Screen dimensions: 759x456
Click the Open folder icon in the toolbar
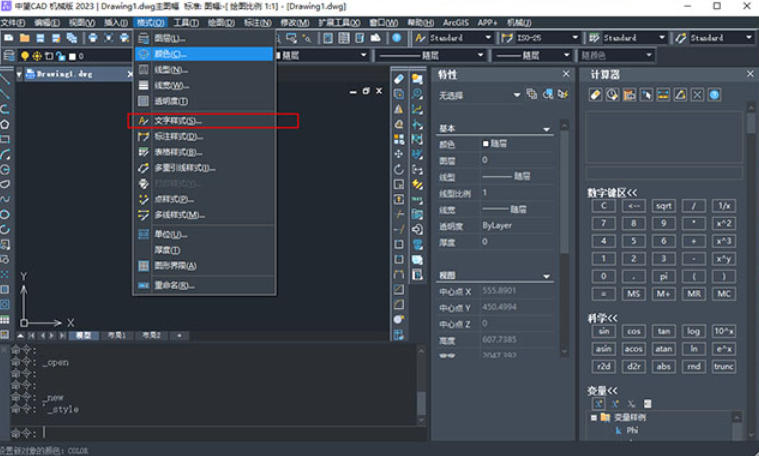[25, 38]
